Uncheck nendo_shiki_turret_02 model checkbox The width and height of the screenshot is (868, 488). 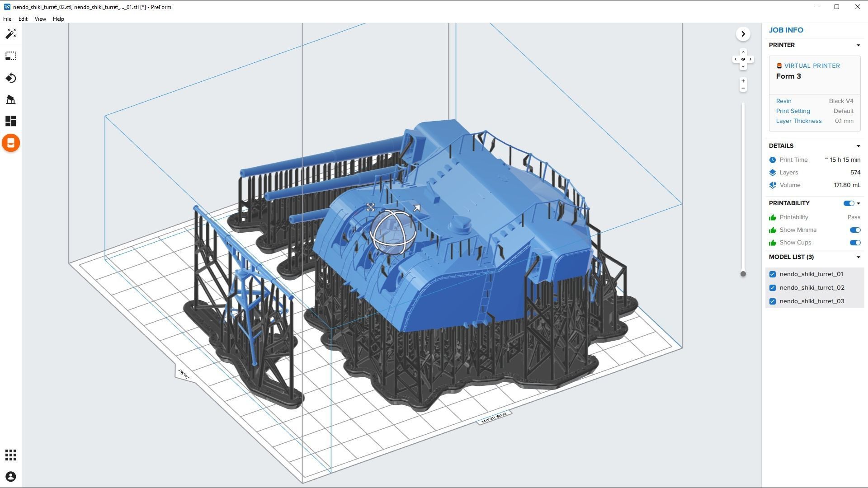point(773,288)
